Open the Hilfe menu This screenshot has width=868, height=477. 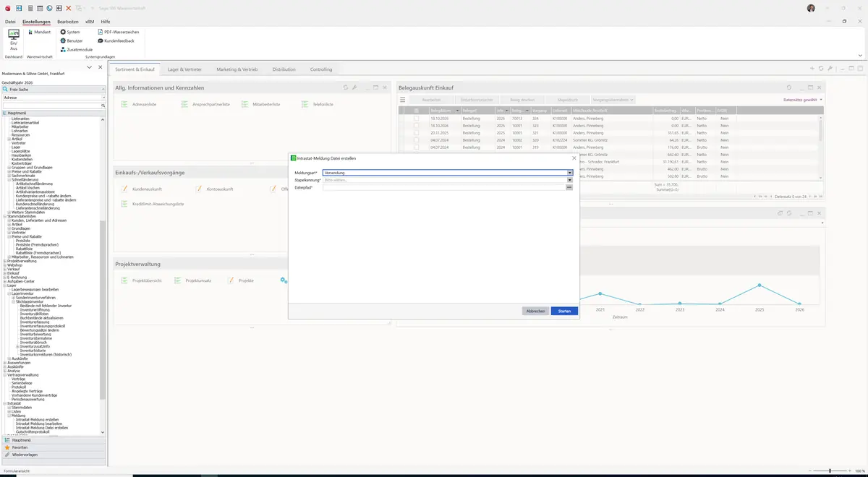[106, 22]
